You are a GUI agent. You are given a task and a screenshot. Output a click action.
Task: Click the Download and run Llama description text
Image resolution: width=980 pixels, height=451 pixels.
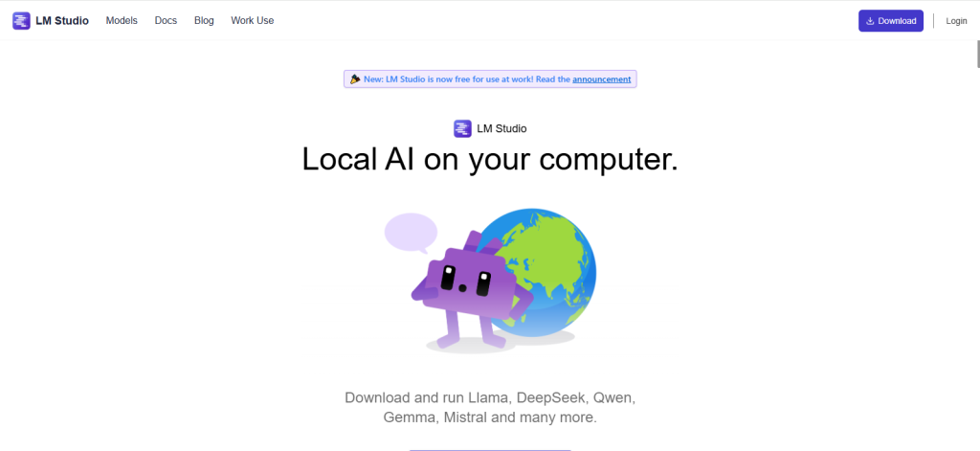coord(490,407)
